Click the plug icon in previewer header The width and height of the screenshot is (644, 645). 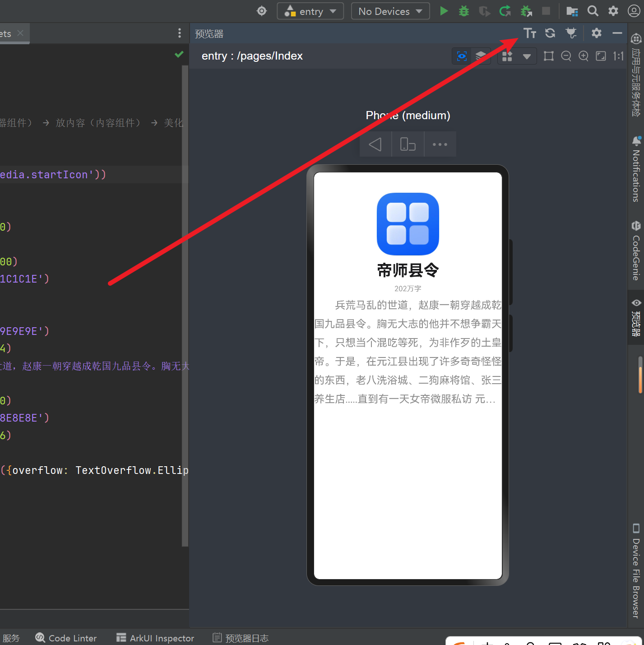(571, 33)
